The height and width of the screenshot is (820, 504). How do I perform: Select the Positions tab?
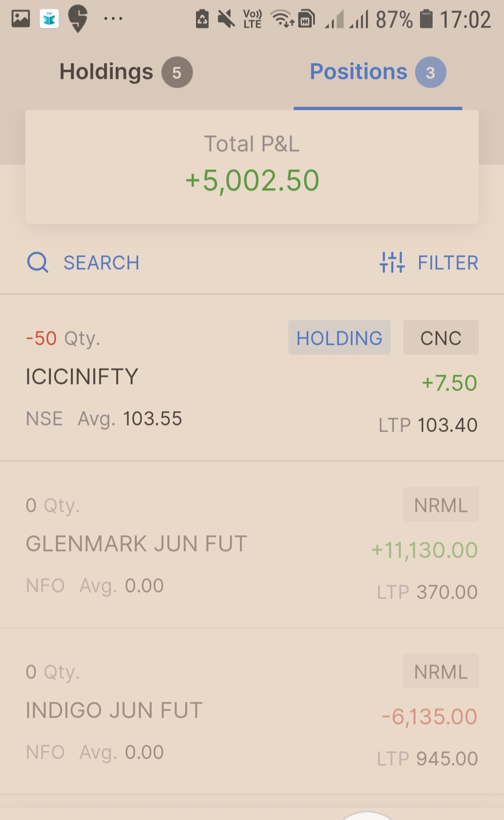click(358, 72)
